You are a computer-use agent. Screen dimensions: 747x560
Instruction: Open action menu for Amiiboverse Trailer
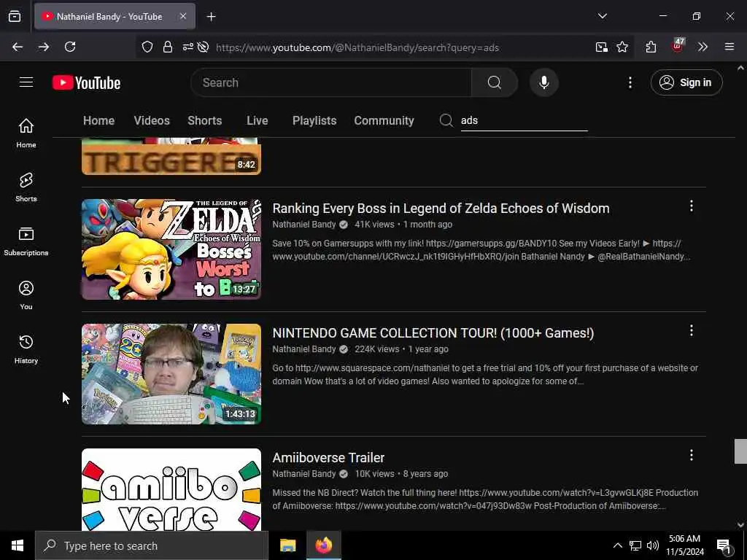tap(691, 455)
